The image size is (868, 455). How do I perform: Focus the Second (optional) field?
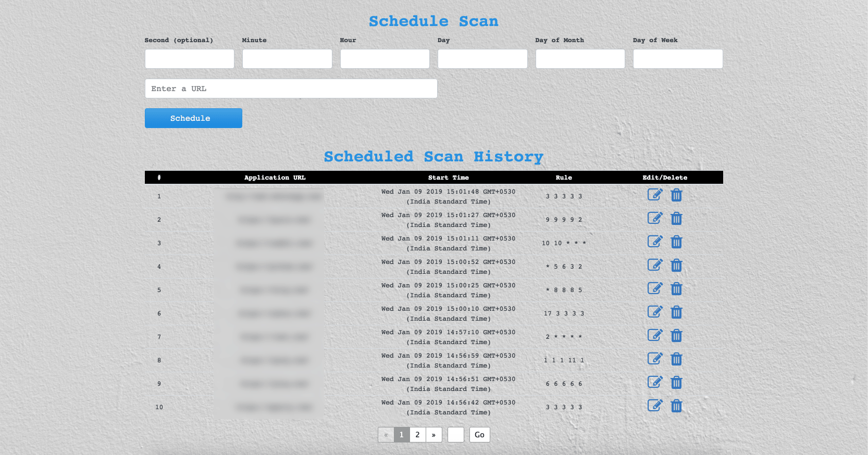(190, 59)
